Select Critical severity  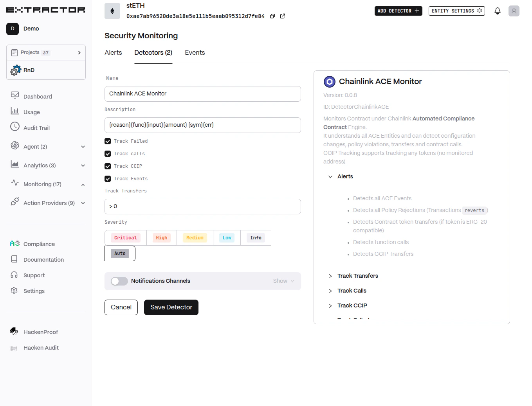[x=126, y=238]
